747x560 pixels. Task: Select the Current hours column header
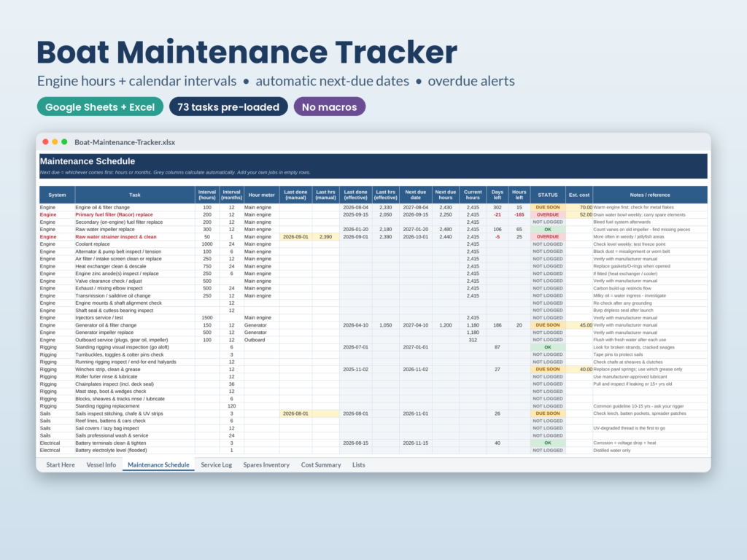[473, 195]
